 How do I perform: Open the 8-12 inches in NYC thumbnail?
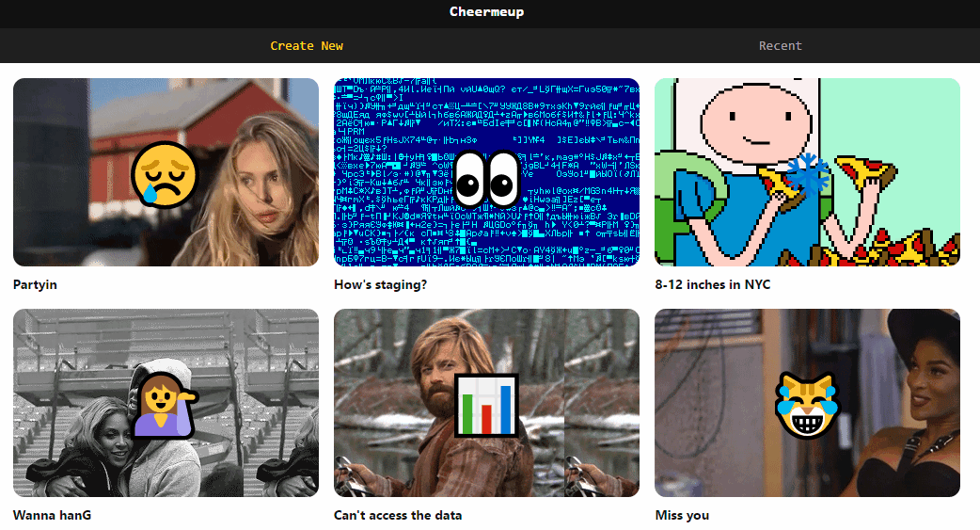point(807,172)
